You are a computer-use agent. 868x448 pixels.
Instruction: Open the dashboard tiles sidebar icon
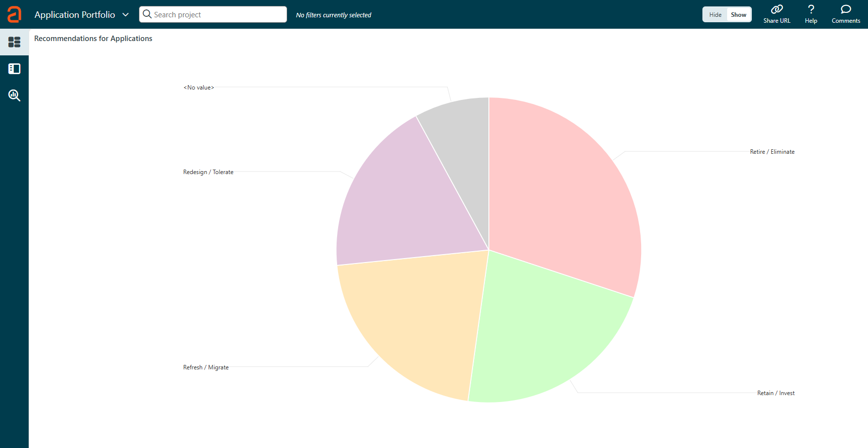14,42
